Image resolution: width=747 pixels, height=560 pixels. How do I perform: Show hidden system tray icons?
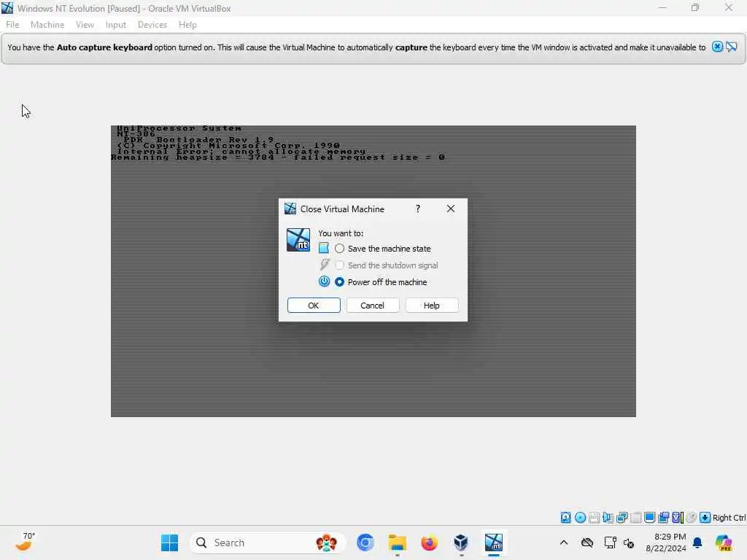[564, 542]
